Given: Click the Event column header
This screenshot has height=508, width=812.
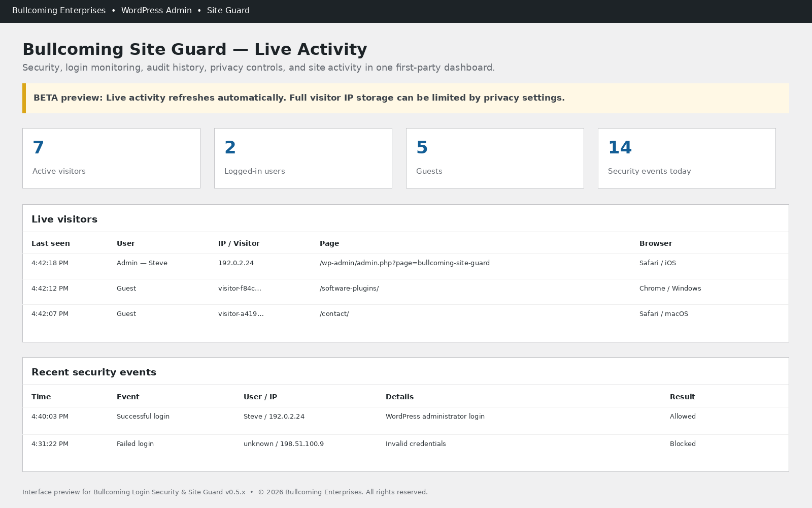Looking at the screenshot, I should (128, 397).
